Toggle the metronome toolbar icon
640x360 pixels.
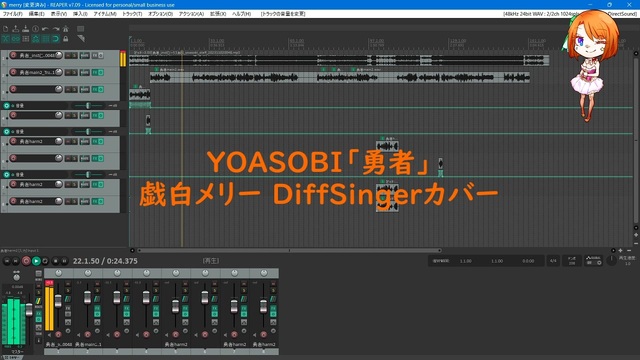point(65,29)
